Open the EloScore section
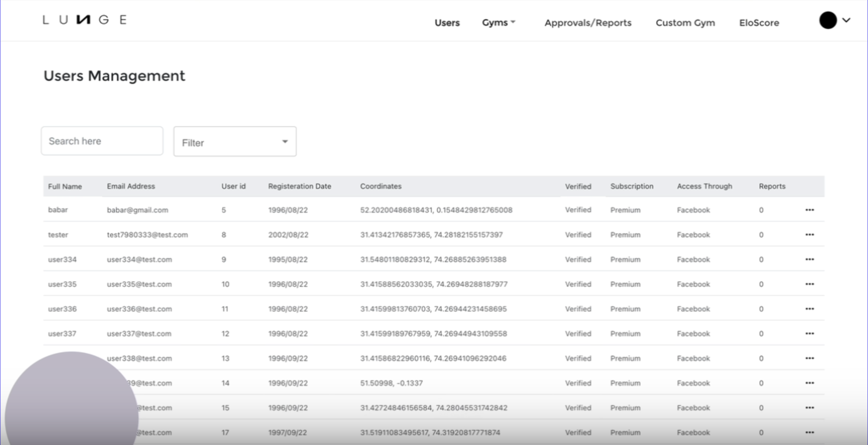Screen dimensions: 868x445 (x=759, y=23)
